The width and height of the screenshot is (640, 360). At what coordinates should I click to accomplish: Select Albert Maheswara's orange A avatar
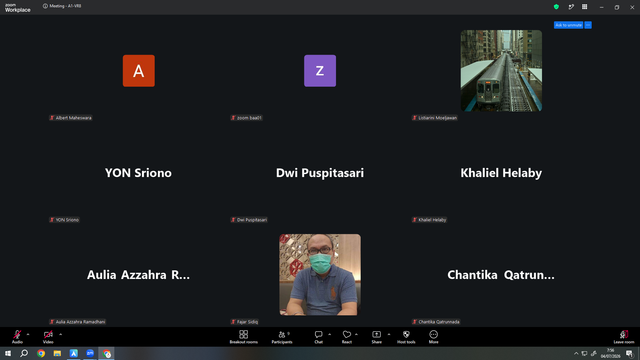139,71
